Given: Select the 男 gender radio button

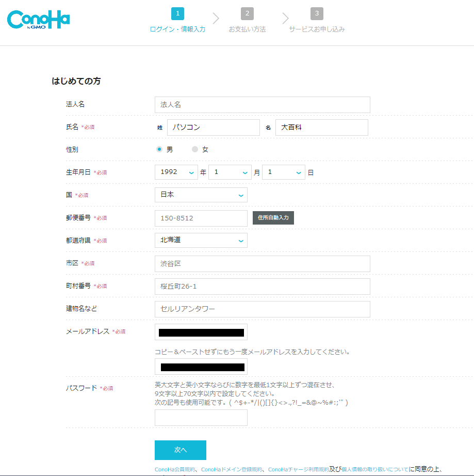Looking at the screenshot, I should tap(159, 149).
